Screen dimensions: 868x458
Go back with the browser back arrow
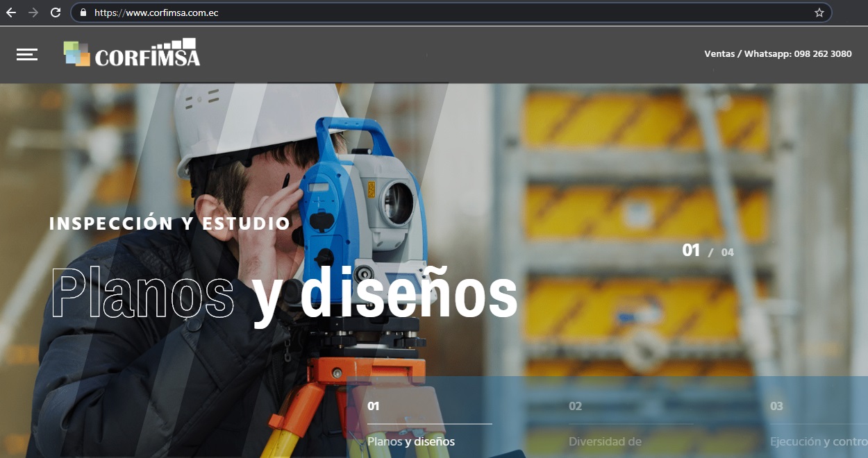pyautogui.click(x=11, y=12)
